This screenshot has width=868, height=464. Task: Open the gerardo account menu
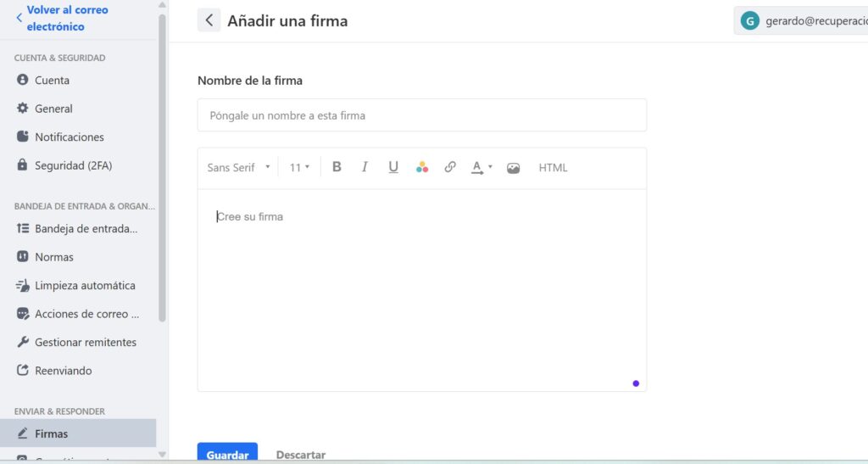(x=800, y=21)
